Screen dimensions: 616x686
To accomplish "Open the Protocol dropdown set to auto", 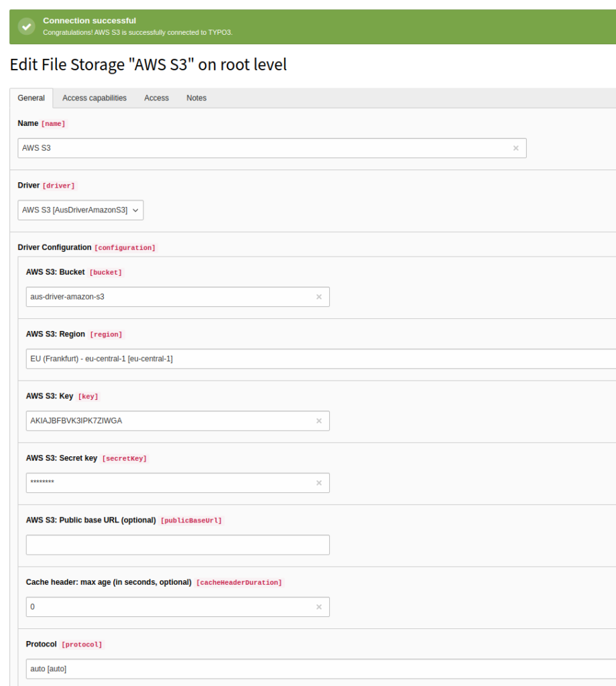I will click(321, 669).
